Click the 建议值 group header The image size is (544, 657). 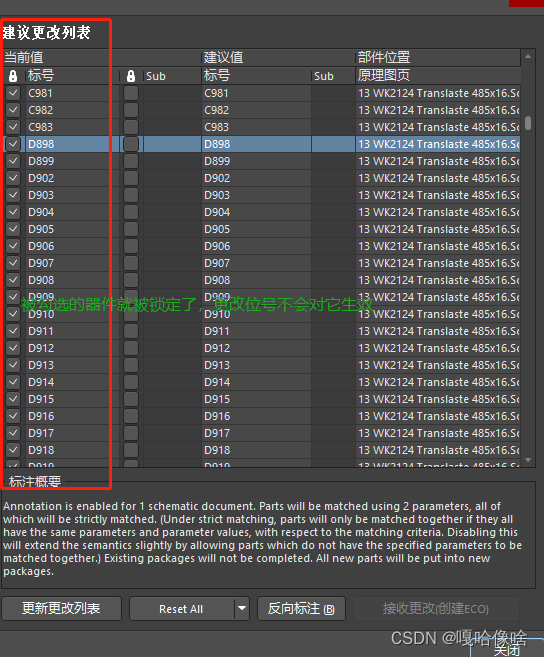[x=223, y=57]
